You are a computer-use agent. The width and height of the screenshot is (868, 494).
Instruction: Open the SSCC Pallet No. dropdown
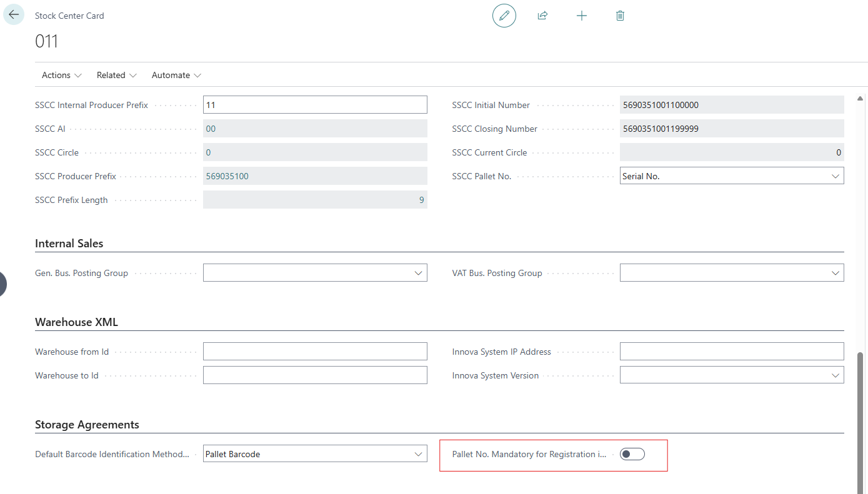pos(731,176)
